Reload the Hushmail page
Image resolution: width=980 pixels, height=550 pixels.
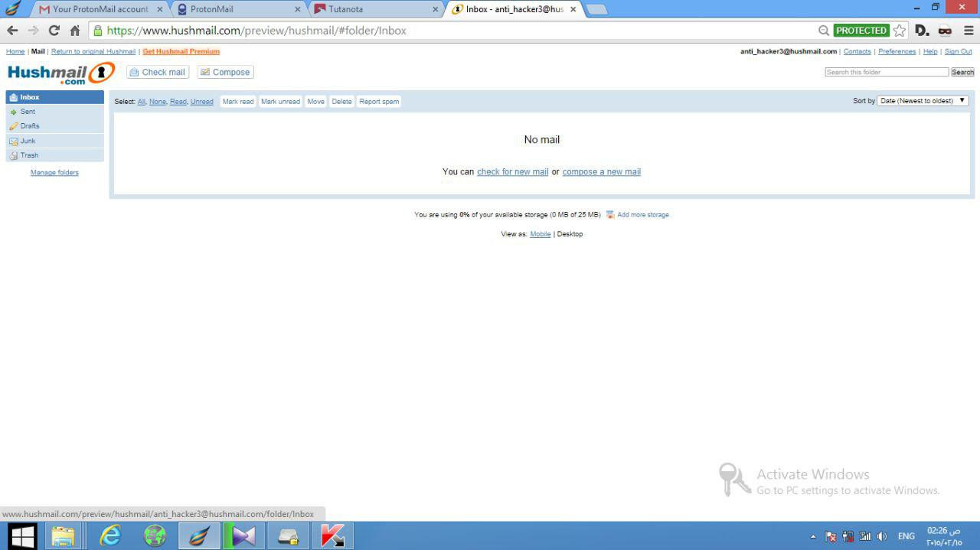pyautogui.click(x=54, y=31)
